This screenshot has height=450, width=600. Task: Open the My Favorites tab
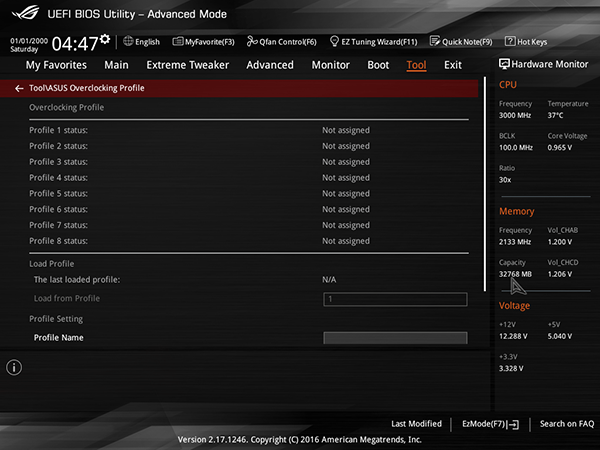click(x=56, y=65)
